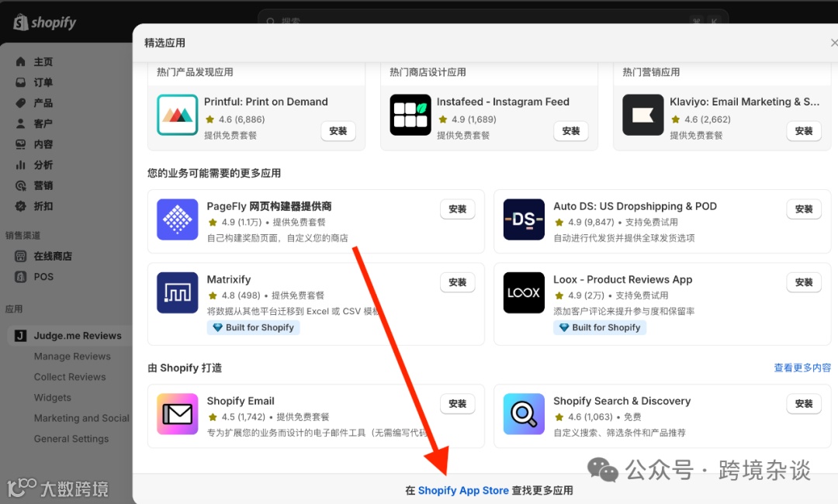Open the 在线商店 online store icon
This screenshot has width=838, height=504.
(x=20, y=257)
